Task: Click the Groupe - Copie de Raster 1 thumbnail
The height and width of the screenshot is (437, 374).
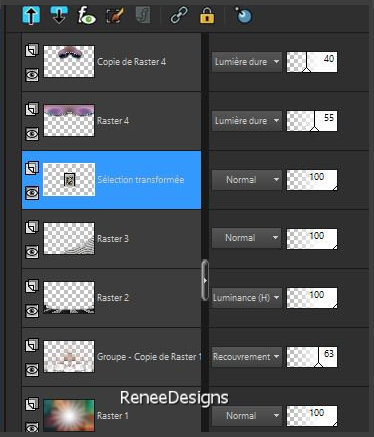Action: (69, 357)
